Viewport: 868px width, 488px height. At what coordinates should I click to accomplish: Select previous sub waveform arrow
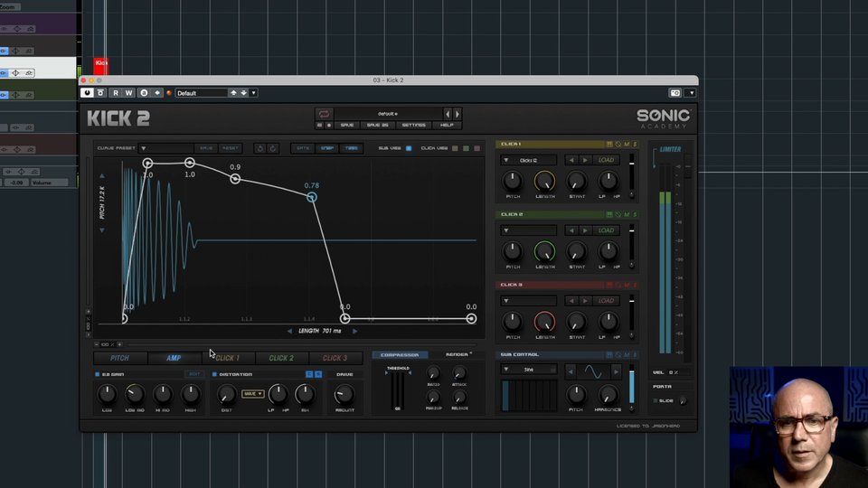point(571,371)
